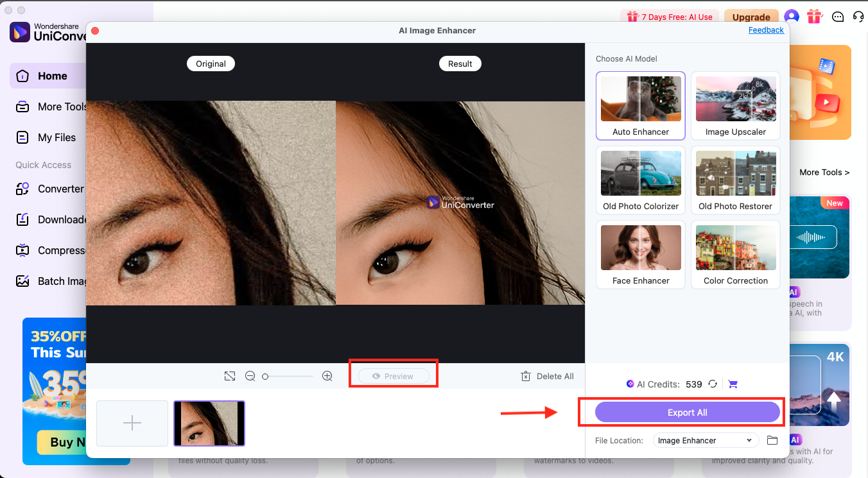Open the message chat bubble icon

(x=837, y=17)
